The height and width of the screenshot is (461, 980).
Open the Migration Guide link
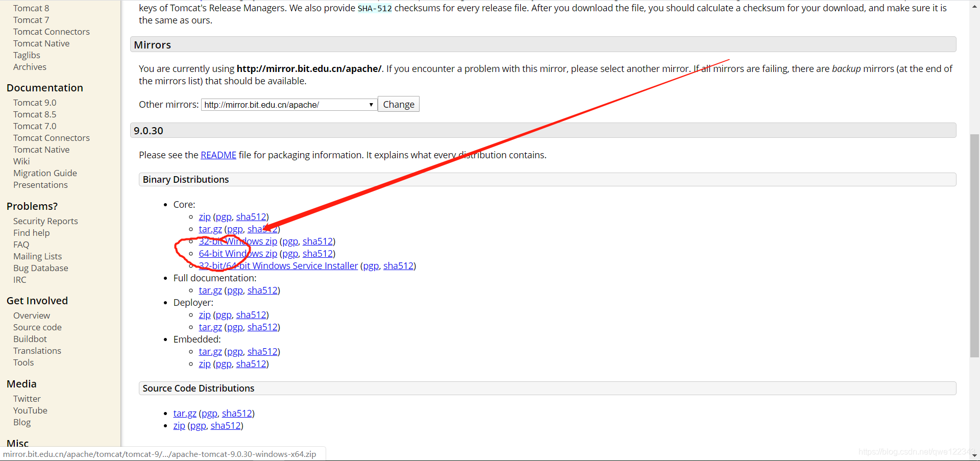tap(45, 173)
